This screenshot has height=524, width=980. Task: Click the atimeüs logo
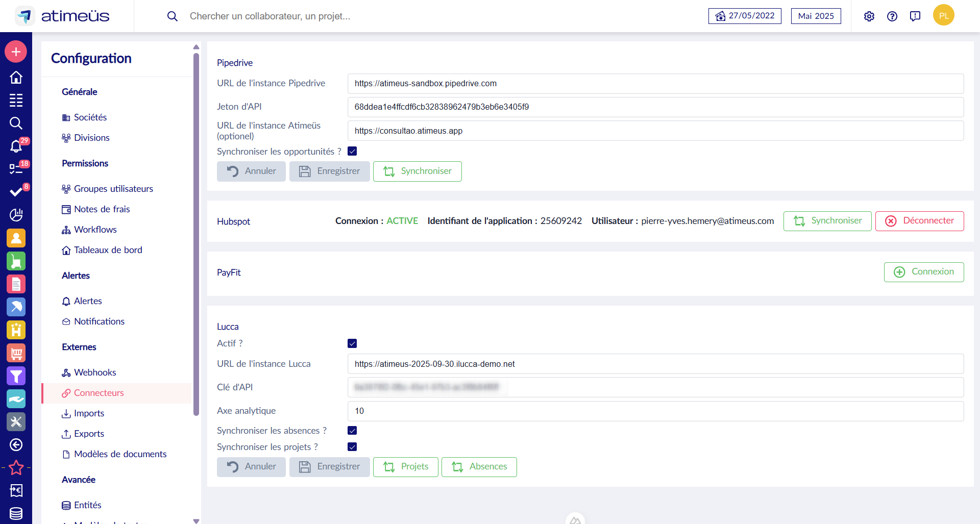pyautogui.click(x=62, y=16)
